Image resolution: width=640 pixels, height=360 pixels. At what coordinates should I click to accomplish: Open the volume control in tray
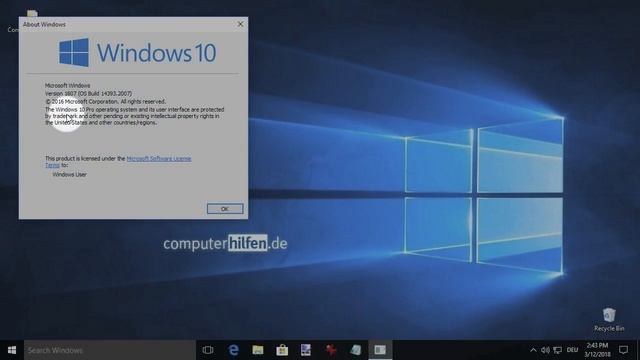pyautogui.click(x=545, y=350)
